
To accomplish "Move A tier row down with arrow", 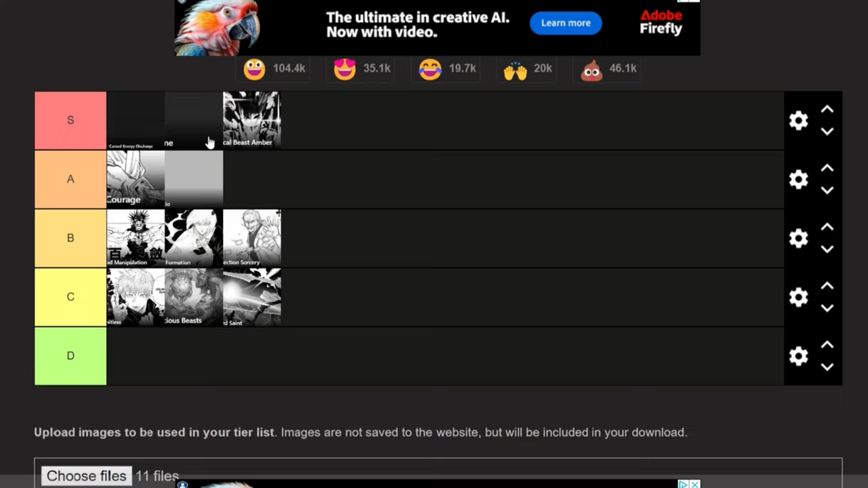I will pos(827,191).
